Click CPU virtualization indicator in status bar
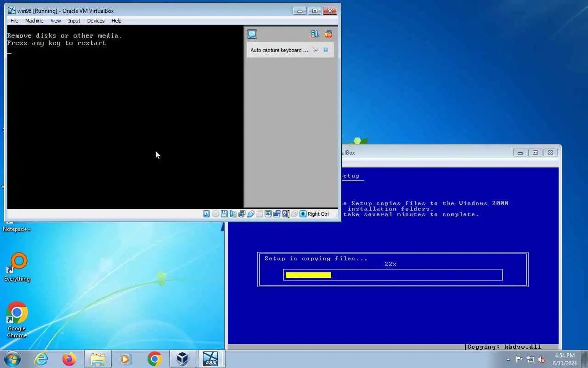The height and width of the screenshot is (368, 588). point(286,214)
